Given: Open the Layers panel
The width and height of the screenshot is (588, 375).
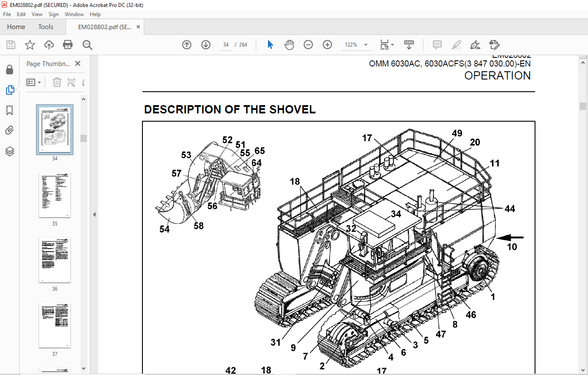Looking at the screenshot, I should (10, 151).
